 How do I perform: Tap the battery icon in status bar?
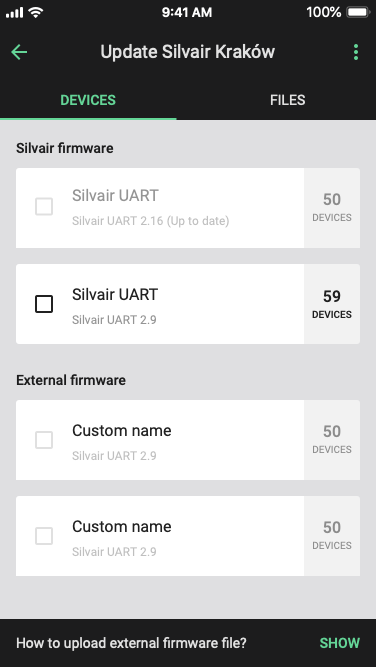coord(358,12)
